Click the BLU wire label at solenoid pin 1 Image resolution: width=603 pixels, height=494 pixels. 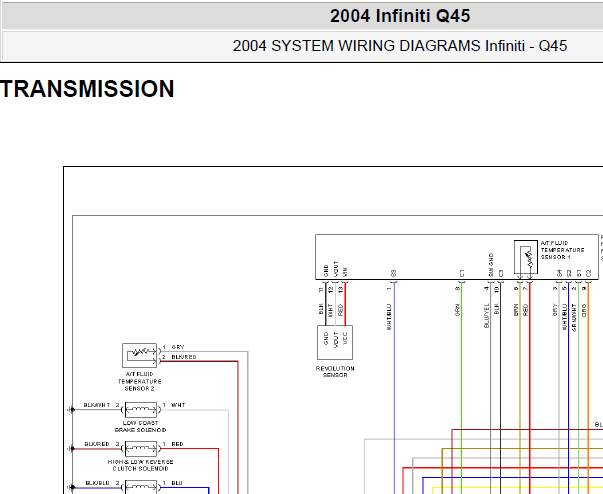177,483
